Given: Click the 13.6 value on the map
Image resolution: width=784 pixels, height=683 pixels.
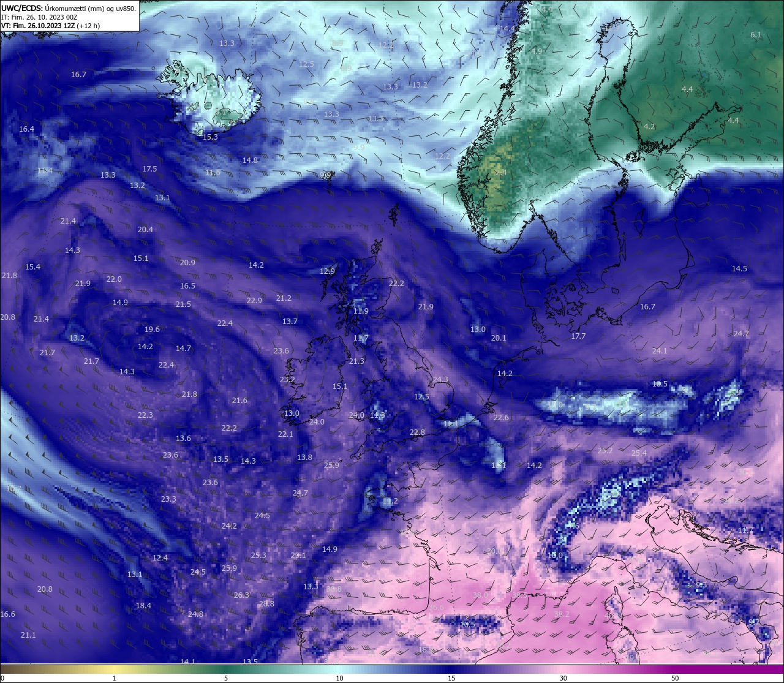Looking at the screenshot, I should (183, 439).
